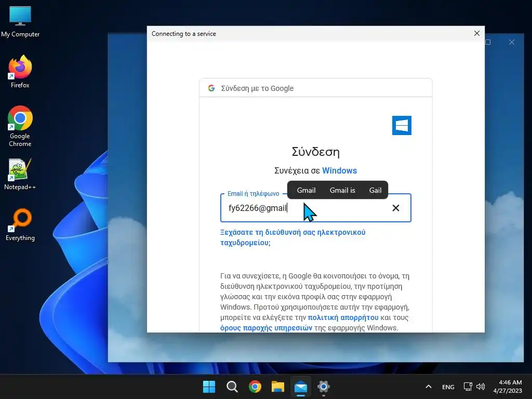Open the Google Chrome desktop shortcut
Viewport: 532px width, 399px height.
pyautogui.click(x=20, y=126)
